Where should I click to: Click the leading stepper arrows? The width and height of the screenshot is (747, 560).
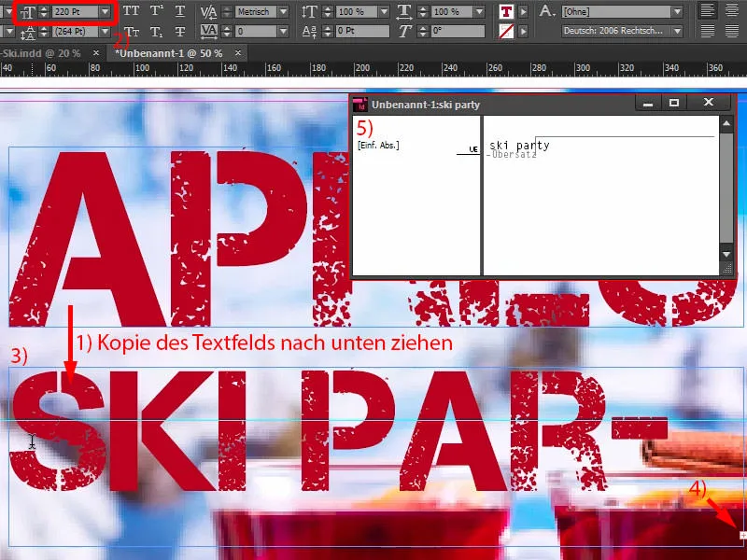tap(44, 32)
